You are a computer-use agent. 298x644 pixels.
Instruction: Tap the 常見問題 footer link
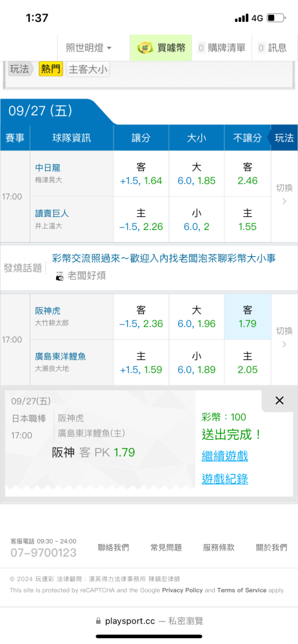166,547
